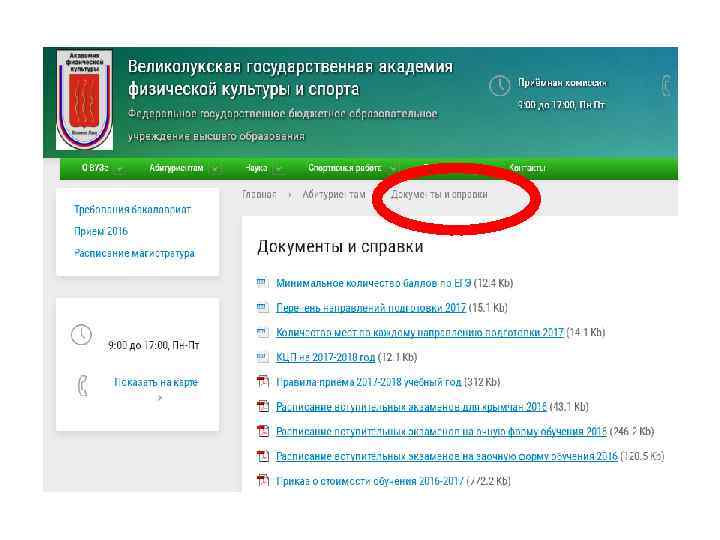Open расписание экзаменов на очную форму 2016
This screenshot has height=540, width=720.
tap(441, 432)
